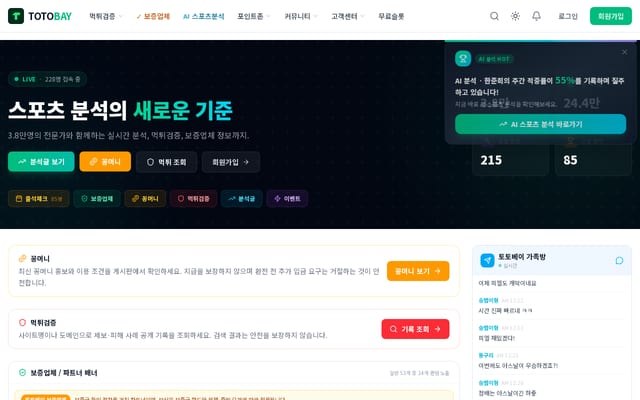The width and height of the screenshot is (640, 400).
Task: Open the 보증업체 nav item
Action: tap(153, 16)
